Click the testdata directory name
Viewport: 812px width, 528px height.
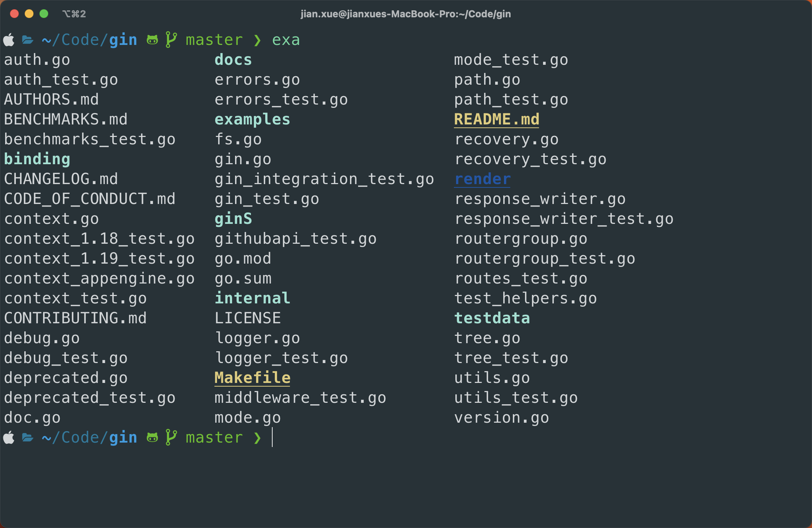tap(492, 318)
